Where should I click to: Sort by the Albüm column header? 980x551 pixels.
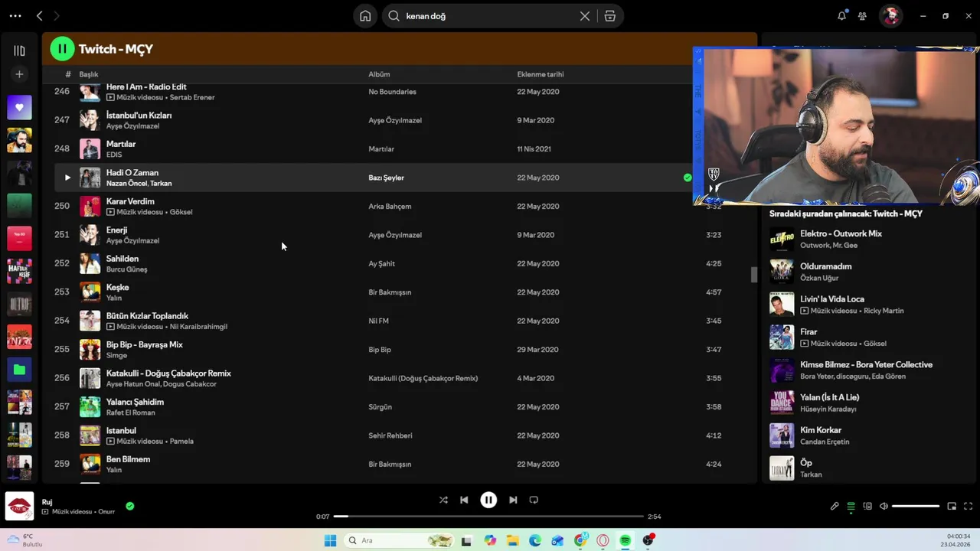379,74
